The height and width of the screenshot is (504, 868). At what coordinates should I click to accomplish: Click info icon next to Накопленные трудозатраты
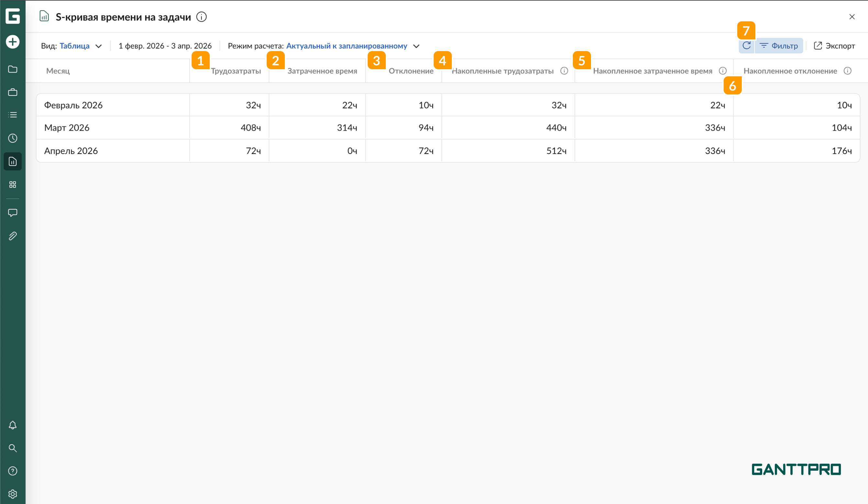(564, 71)
